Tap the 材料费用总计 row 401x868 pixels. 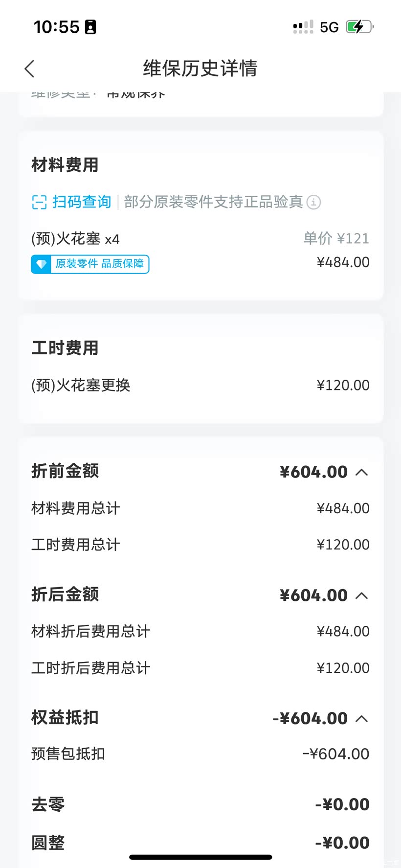(x=75, y=508)
